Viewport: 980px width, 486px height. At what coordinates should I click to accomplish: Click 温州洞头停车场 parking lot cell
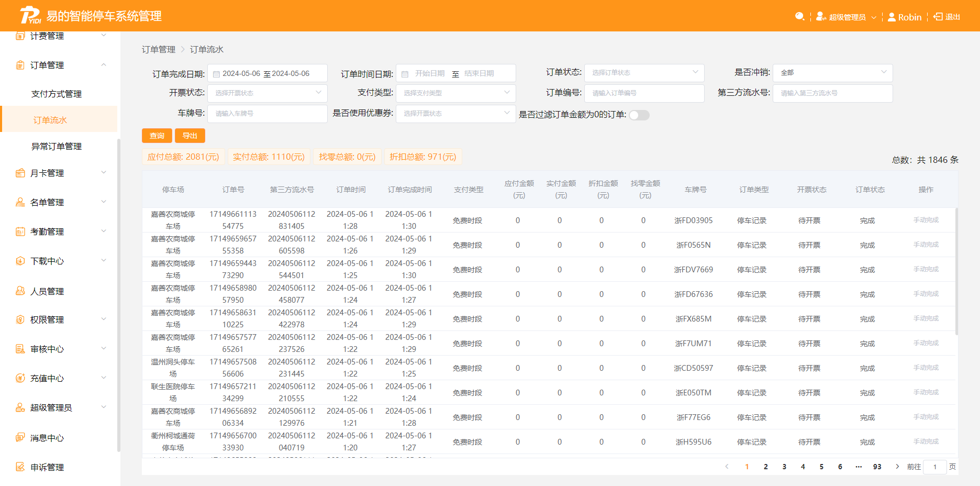click(173, 368)
